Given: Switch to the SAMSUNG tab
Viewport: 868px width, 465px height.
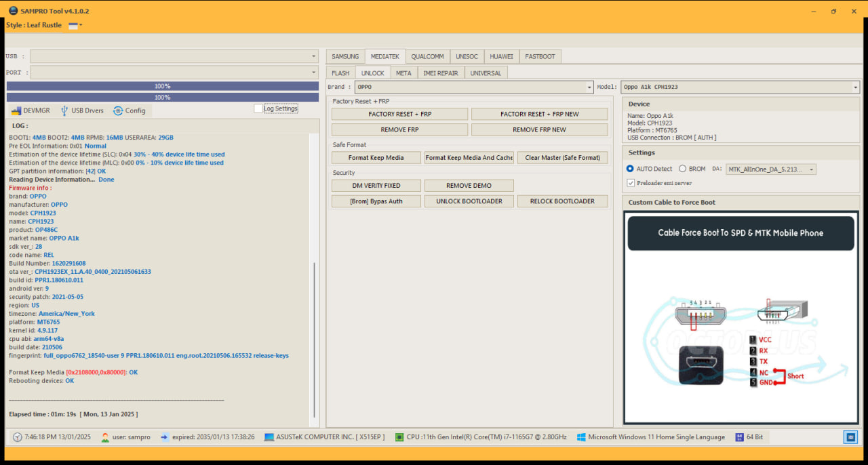Looking at the screenshot, I should 345,56.
